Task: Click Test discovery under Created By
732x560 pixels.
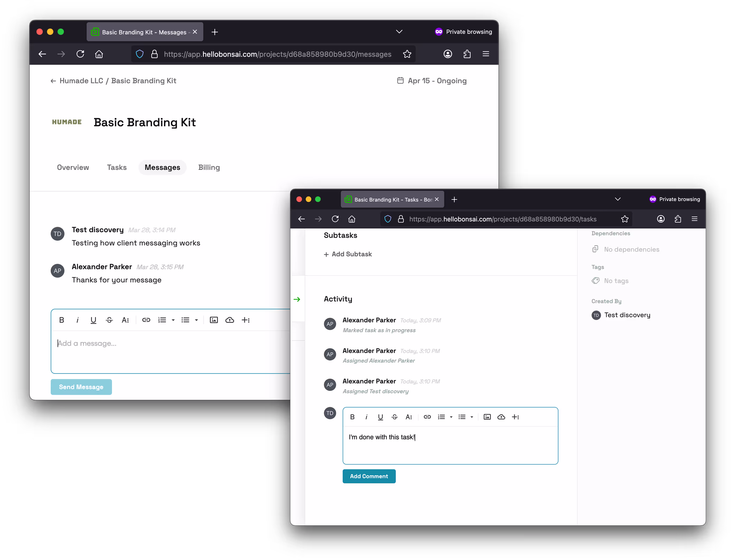Action: pyautogui.click(x=621, y=315)
